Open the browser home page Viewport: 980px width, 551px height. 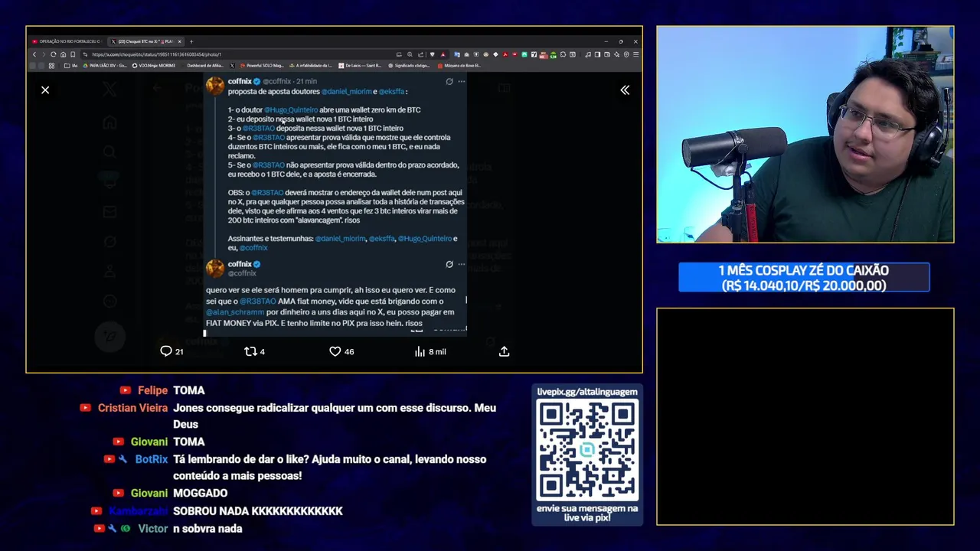coord(63,54)
